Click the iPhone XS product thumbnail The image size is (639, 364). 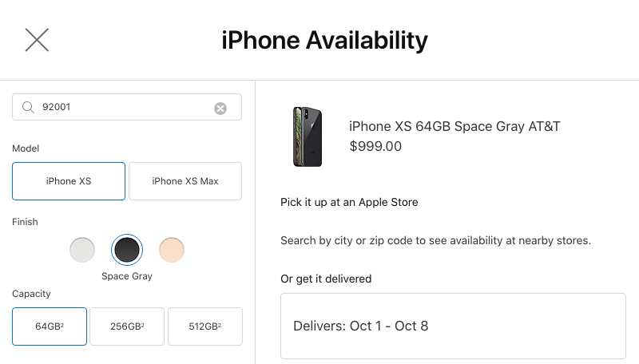[x=308, y=136]
